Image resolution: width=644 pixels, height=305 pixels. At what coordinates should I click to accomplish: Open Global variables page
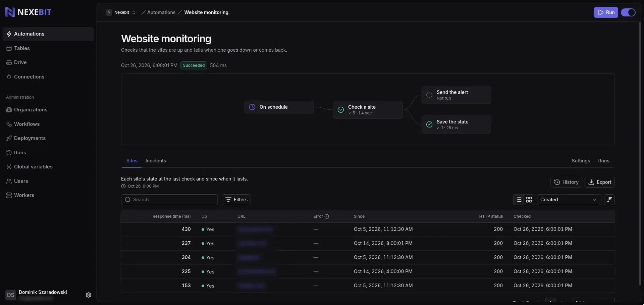click(x=48, y=167)
